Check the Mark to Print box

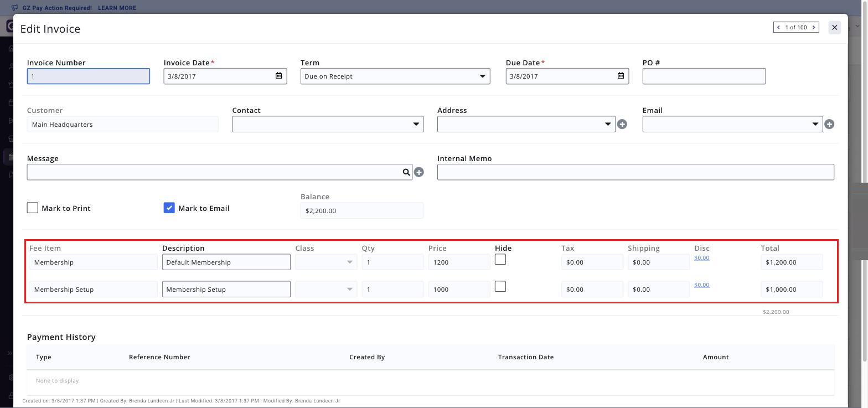[x=33, y=208]
